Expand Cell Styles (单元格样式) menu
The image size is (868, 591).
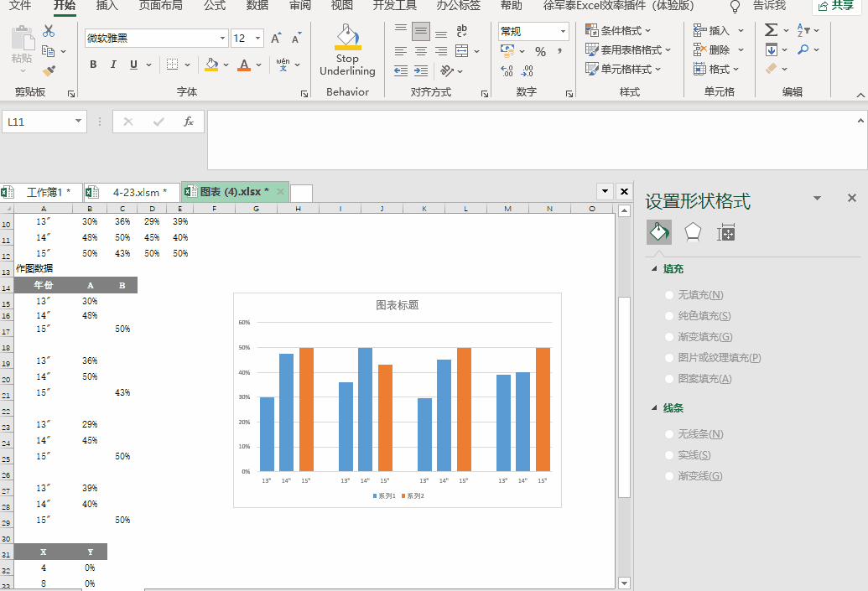click(x=623, y=70)
